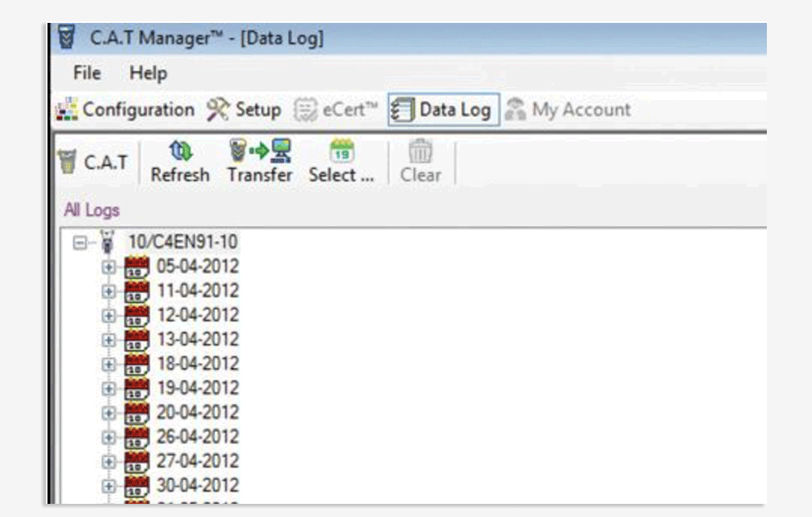Click the calendar icon for 27-04-2012
812x517 pixels.
pyautogui.click(x=137, y=462)
